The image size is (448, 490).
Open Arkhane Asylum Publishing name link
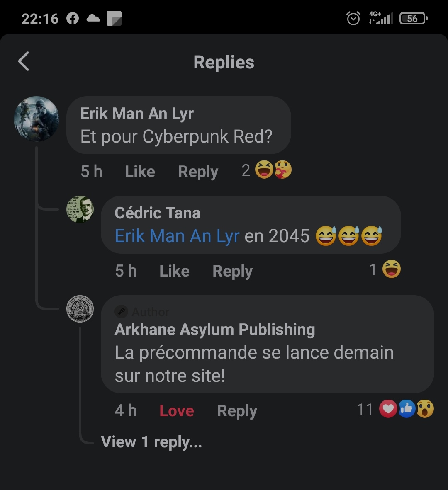pyautogui.click(x=215, y=330)
